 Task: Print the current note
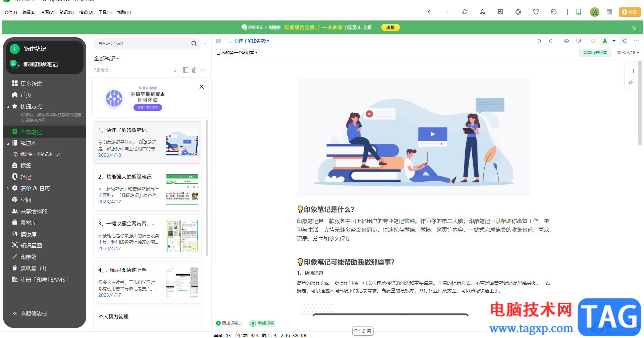coord(567,41)
